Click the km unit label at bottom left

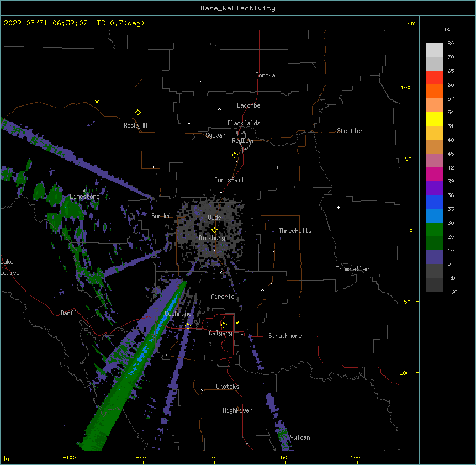[x=8, y=458]
